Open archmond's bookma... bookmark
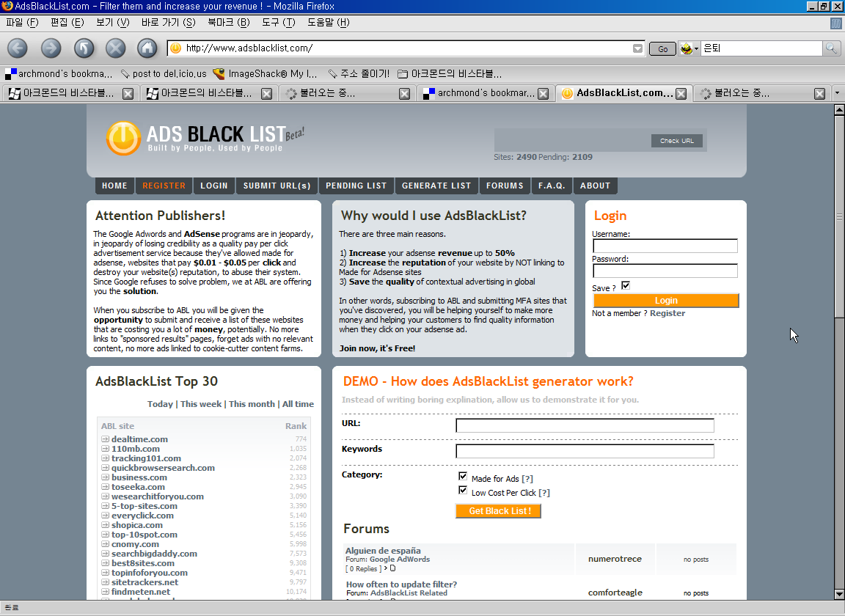Viewport: 845px width, 616px height. [x=59, y=74]
